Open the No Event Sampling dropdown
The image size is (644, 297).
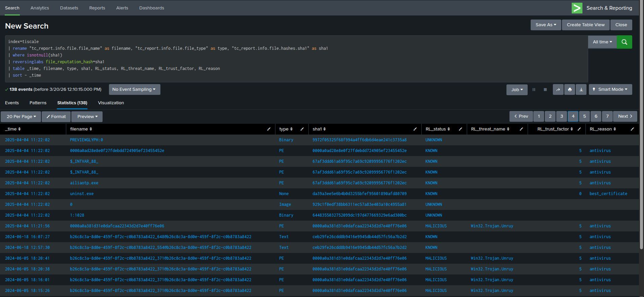point(134,89)
